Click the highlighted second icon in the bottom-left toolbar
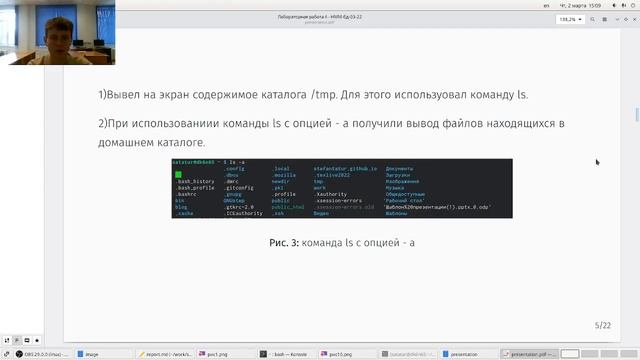 [17, 340]
